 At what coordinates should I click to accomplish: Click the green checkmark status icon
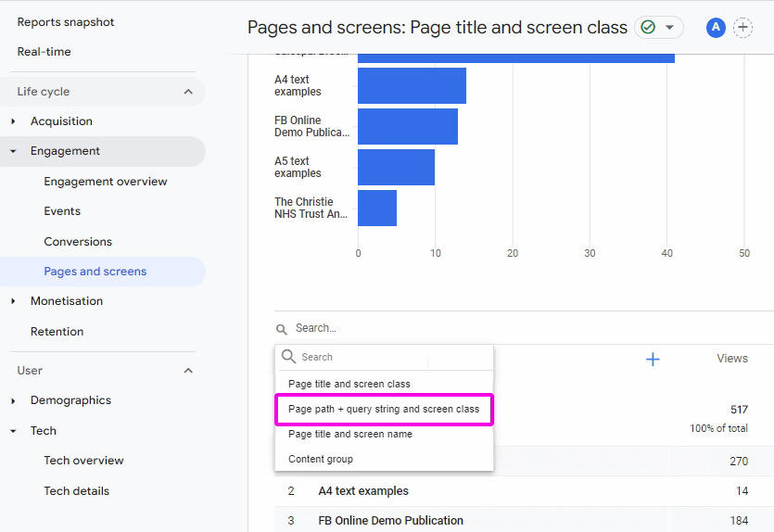pos(648,27)
